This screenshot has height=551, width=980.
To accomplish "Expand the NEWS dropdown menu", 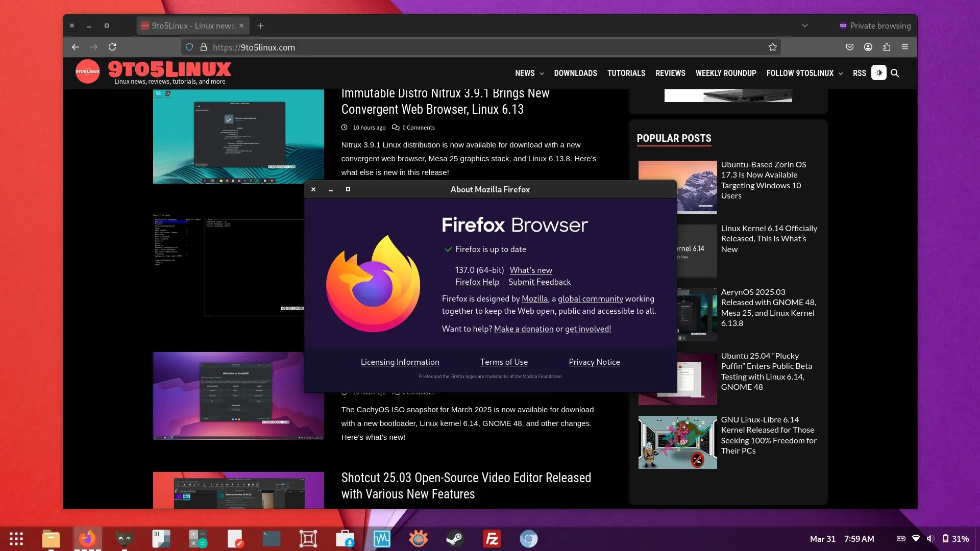I will click(529, 73).
